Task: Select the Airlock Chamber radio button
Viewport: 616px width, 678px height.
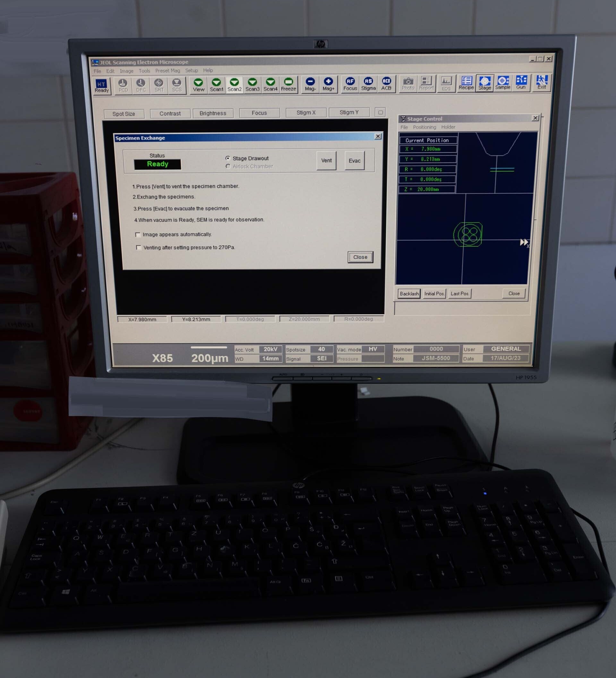Action: pos(228,166)
